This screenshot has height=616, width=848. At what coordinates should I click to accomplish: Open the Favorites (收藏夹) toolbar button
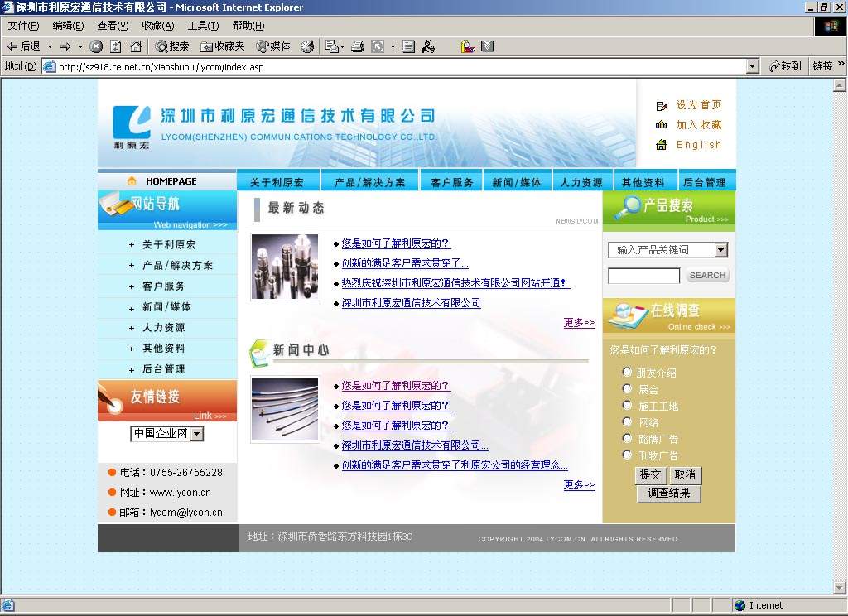tap(222, 46)
